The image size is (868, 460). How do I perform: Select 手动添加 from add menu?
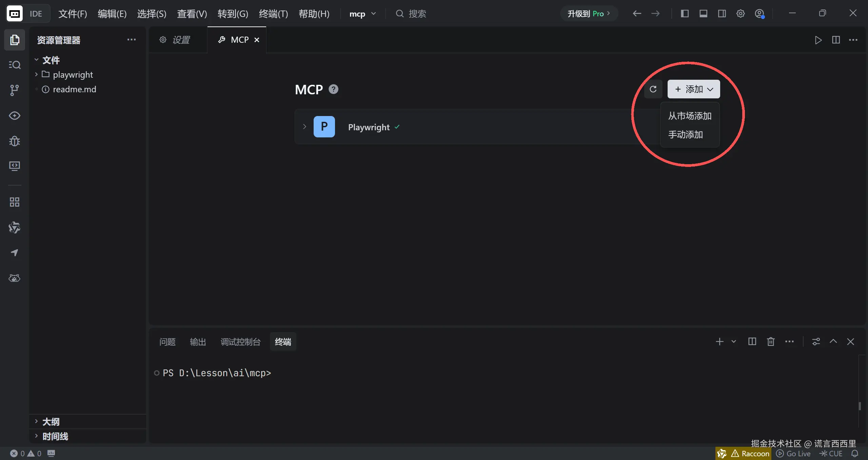(x=685, y=135)
